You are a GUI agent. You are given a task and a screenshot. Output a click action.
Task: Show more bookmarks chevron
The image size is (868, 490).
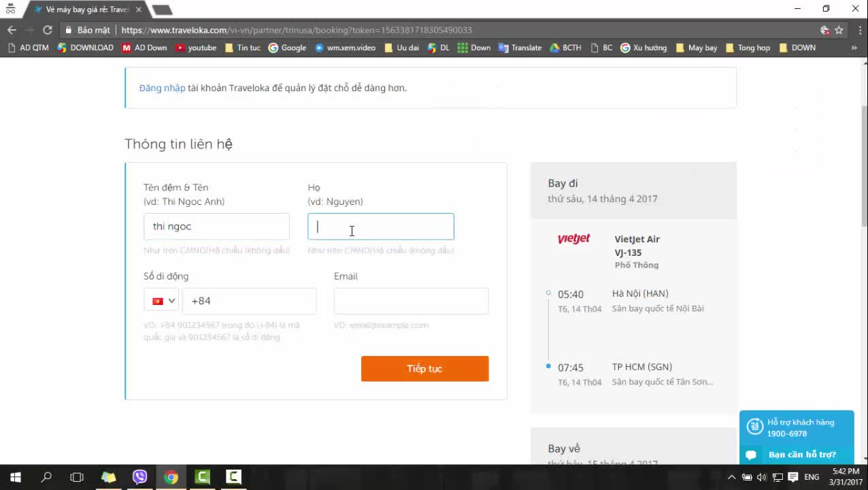pos(854,48)
